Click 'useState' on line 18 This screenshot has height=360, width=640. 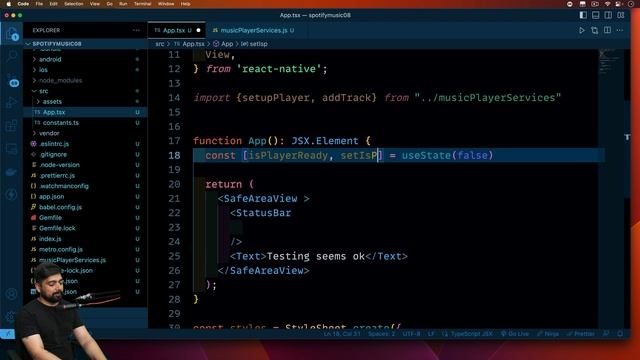click(426, 156)
